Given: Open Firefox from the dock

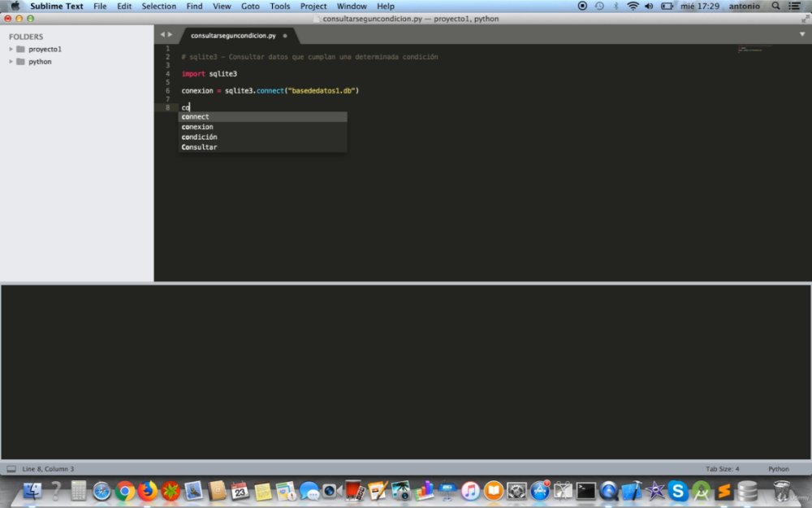Looking at the screenshot, I should (x=148, y=491).
